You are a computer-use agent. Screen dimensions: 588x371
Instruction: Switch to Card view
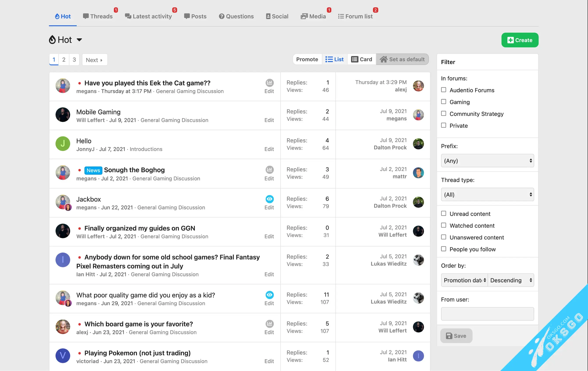pos(362,59)
